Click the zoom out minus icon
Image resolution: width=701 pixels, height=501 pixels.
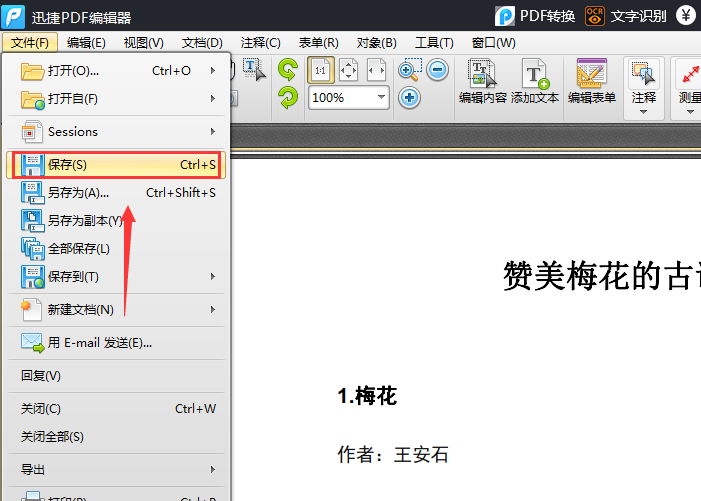tap(437, 70)
